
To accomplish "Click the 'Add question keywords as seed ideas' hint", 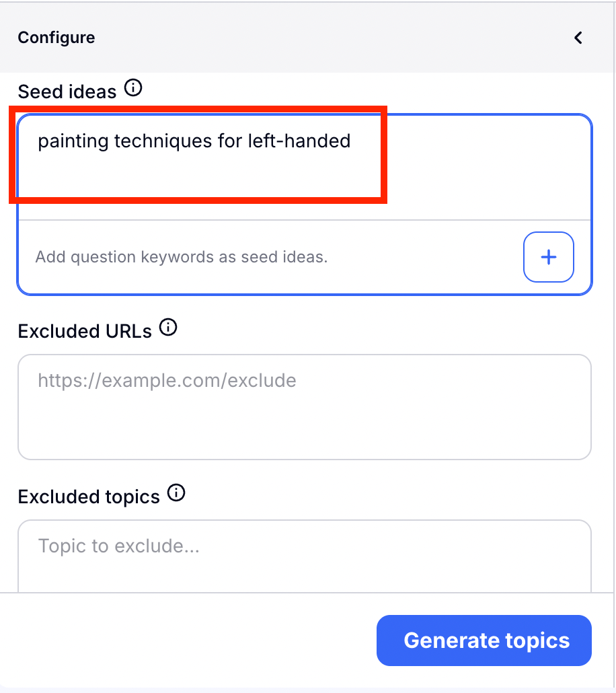I will coord(182,257).
